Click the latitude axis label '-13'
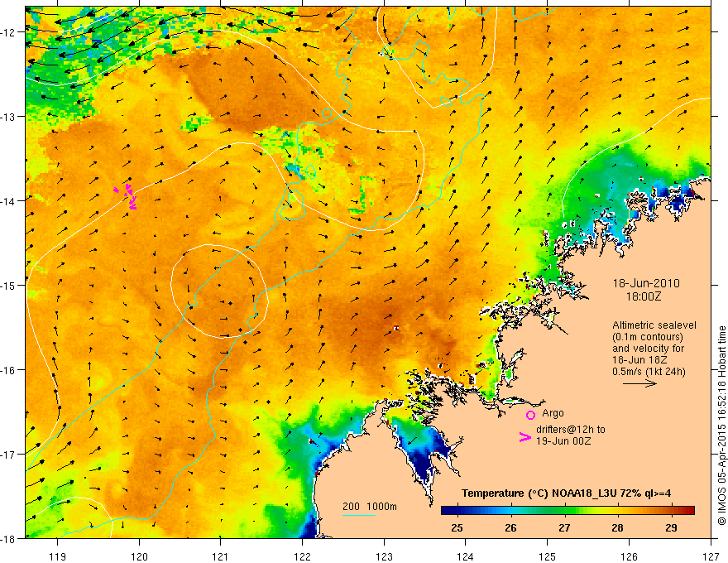The height and width of the screenshot is (563, 728). point(8,117)
